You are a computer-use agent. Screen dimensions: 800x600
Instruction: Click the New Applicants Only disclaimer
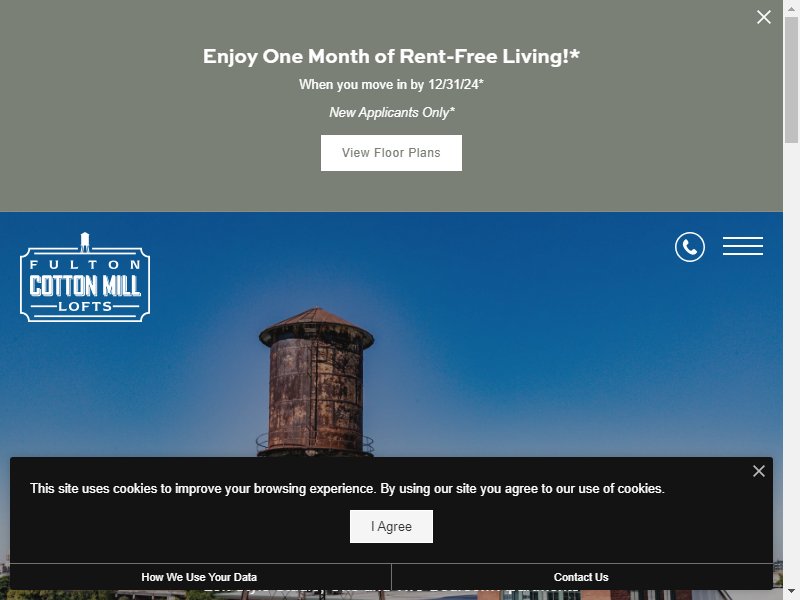(391, 112)
